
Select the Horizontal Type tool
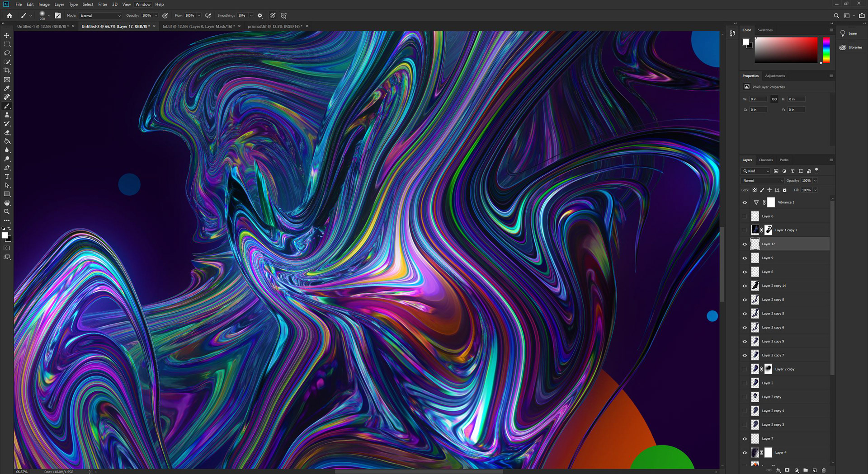tap(7, 176)
